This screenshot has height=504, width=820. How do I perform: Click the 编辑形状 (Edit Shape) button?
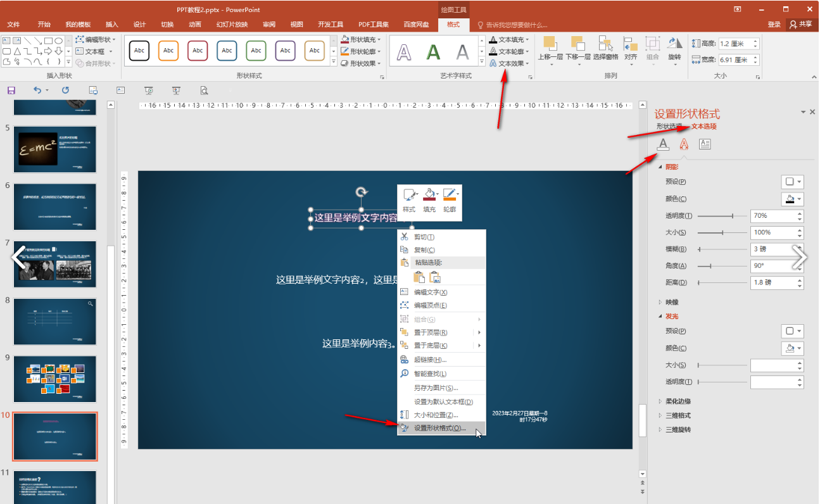[x=96, y=39]
